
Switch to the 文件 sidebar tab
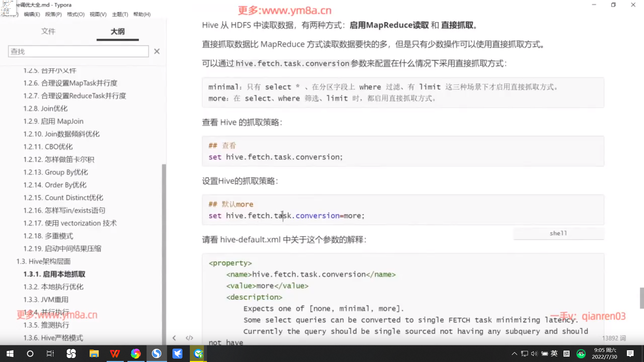pos(48,32)
